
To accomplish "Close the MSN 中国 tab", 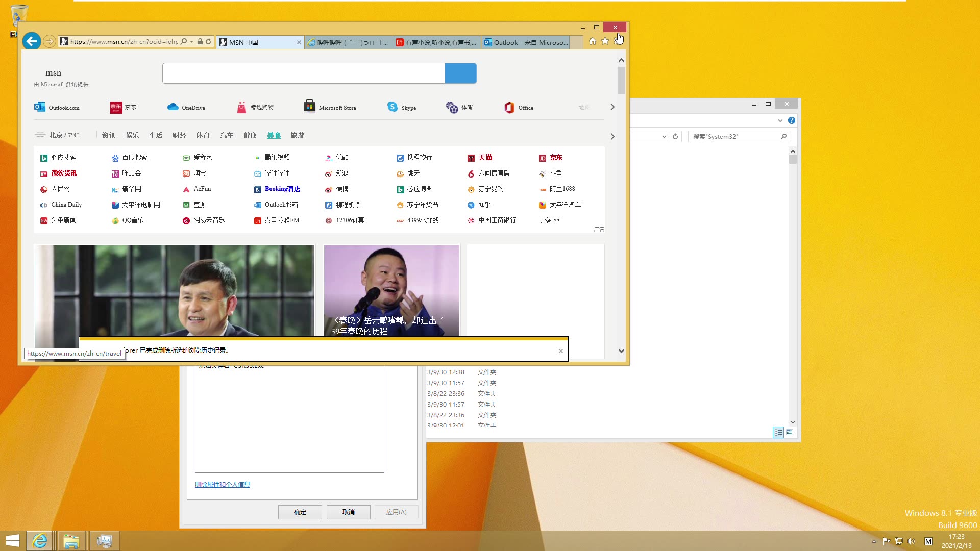I will pyautogui.click(x=299, y=42).
